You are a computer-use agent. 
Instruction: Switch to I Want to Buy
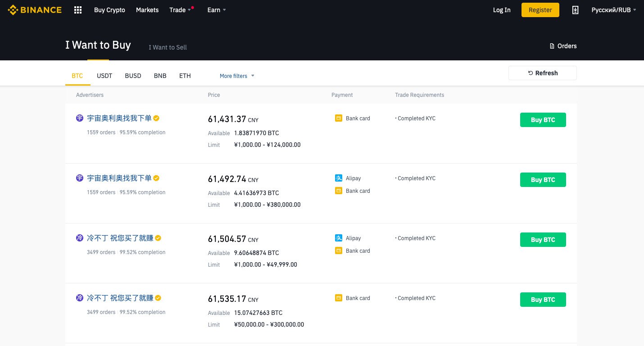98,45
